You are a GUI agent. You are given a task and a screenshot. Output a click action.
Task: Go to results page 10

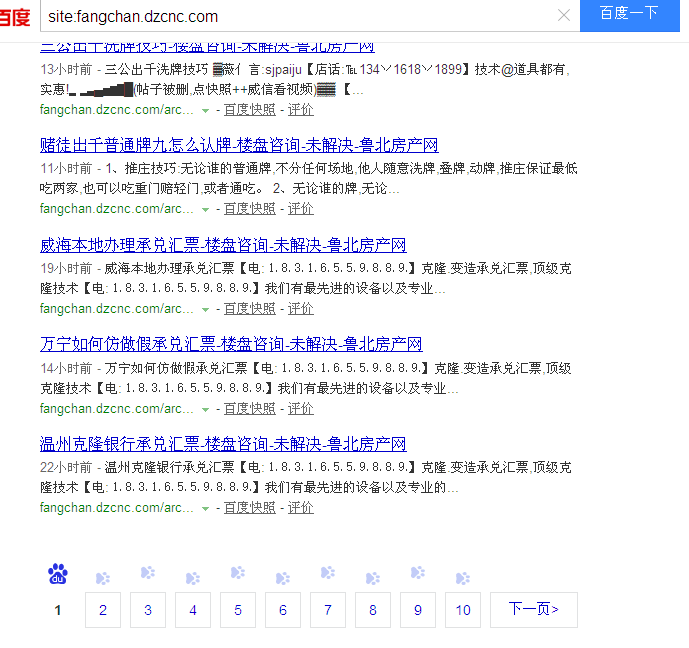(x=463, y=610)
